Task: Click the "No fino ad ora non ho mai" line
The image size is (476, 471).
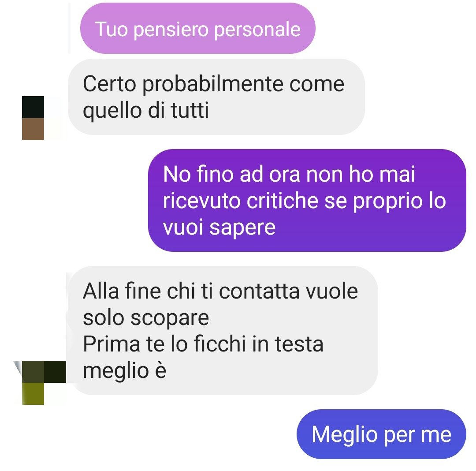Action: tap(289, 174)
